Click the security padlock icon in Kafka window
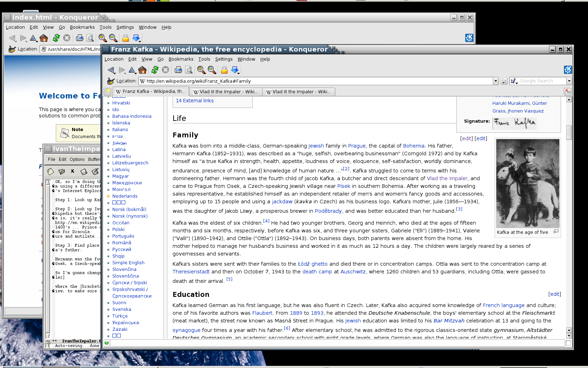Image resolution: width=588 pixels, height=368 pixels. 224,70
